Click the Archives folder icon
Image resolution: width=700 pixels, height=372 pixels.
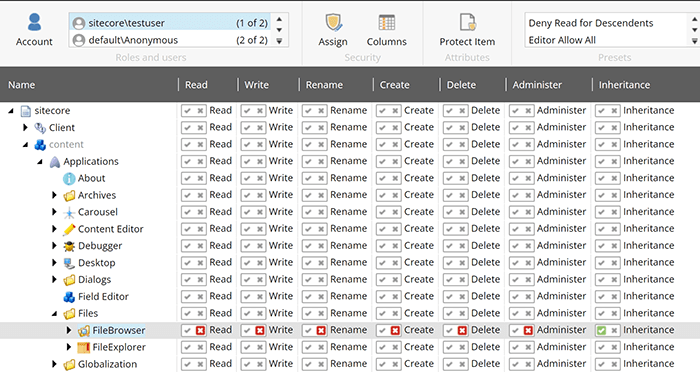(69, 196)
